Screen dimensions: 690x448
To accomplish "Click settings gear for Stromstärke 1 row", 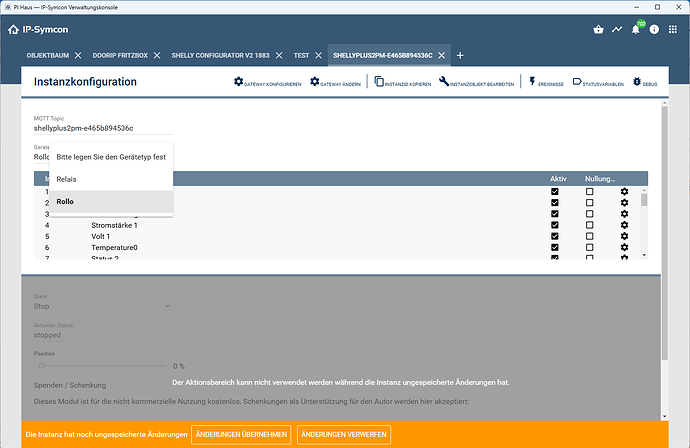I will (x=624, y=225).
